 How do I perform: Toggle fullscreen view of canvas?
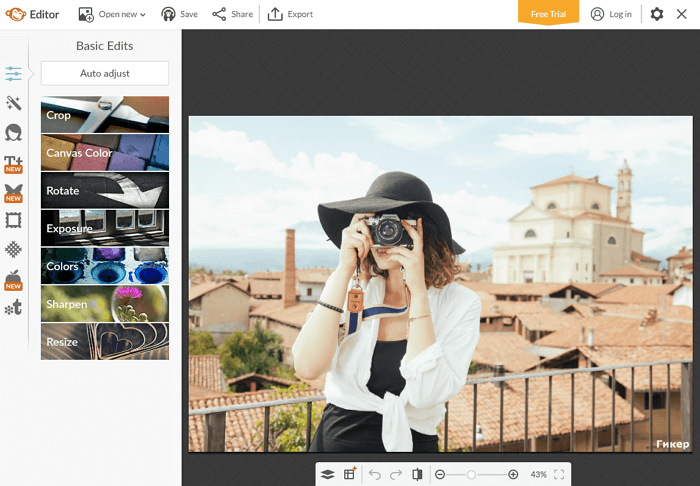tap(559, 474)
